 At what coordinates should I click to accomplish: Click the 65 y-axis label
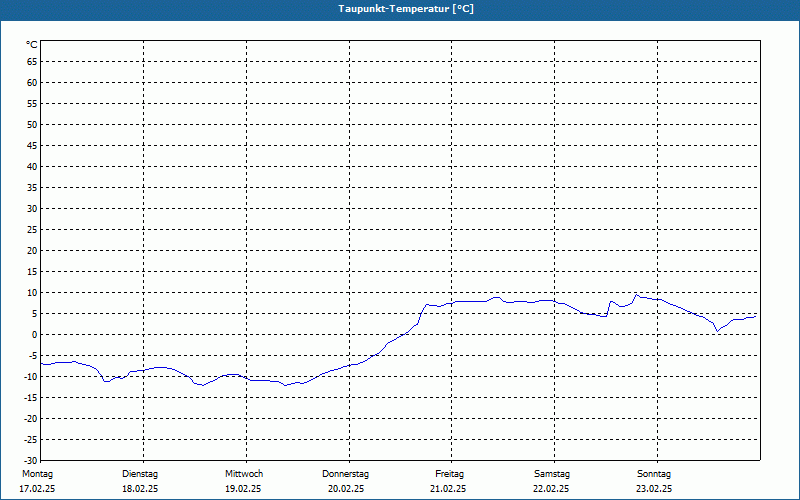[x=32, y=62]
